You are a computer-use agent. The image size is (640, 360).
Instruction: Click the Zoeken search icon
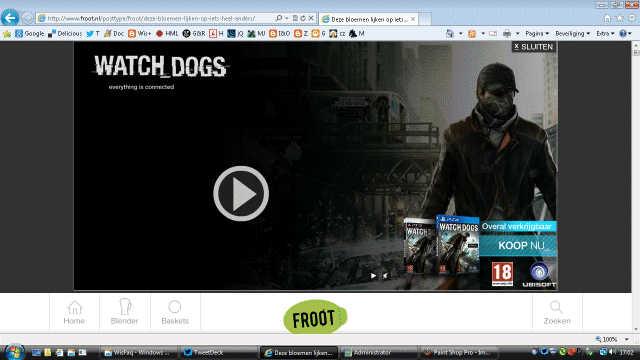[x=557, y=313]
